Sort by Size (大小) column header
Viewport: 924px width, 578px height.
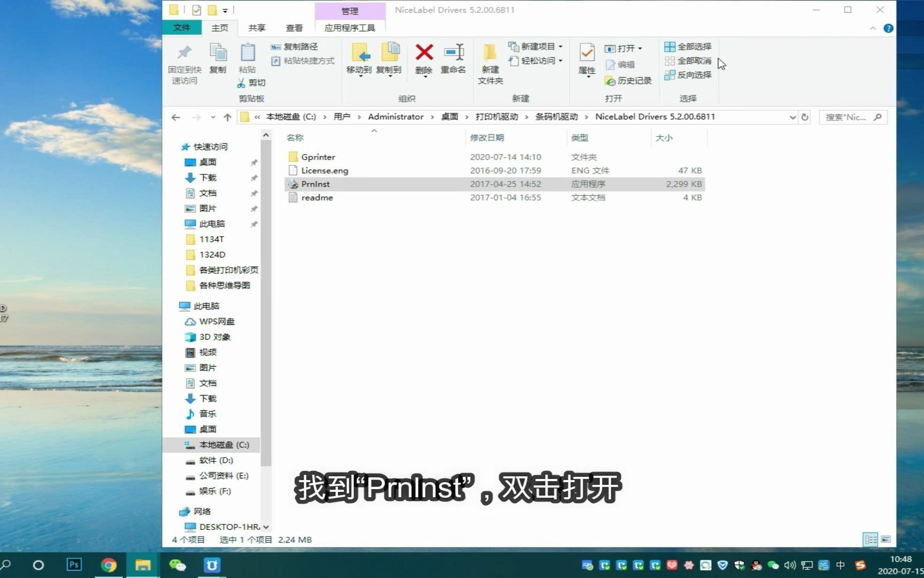pyautogui.click(x=664, y=138)
